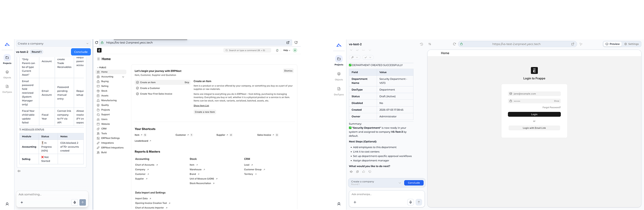This screenshot has height=210, width=644.
Task: Open Create a company Round 1 dropdown in right window
Action: [x=376, y=183]
